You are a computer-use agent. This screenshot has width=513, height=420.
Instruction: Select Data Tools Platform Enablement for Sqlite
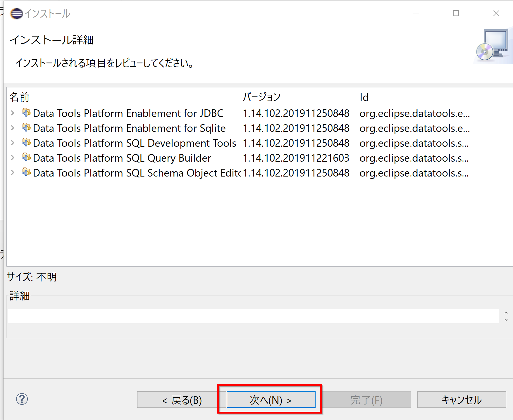point(129,128)
